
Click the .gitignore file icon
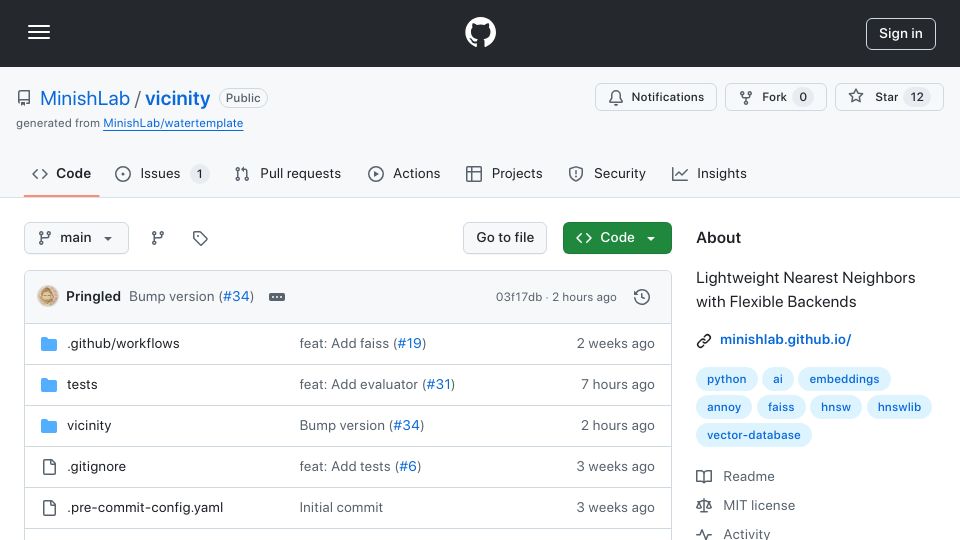coord(49,467)
